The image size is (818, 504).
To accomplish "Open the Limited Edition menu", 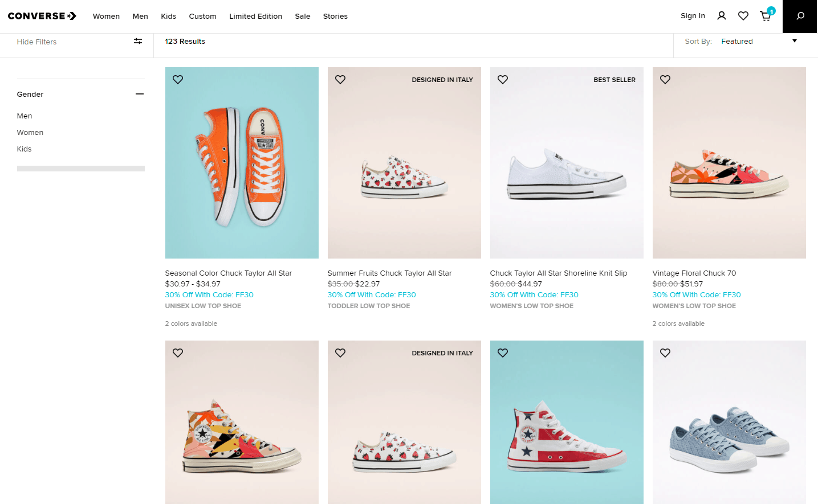I will click(x=255, y=17).
